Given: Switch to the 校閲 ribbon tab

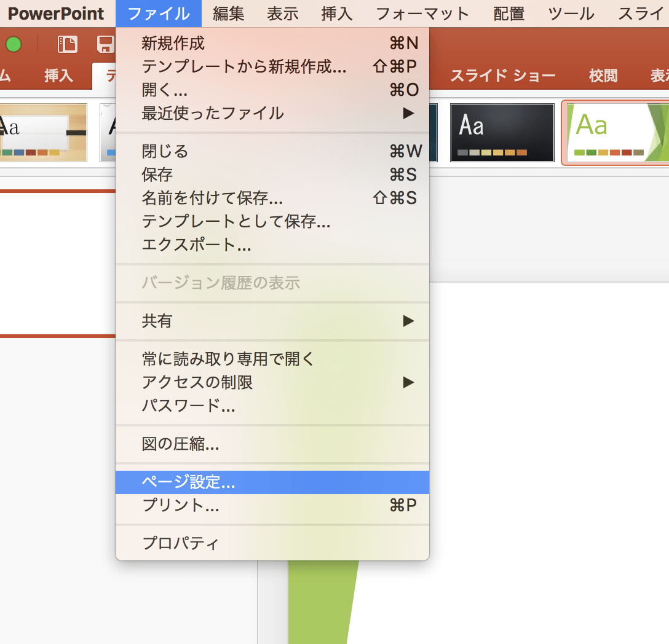Looking at the screenshot, I should coord(603,76).
